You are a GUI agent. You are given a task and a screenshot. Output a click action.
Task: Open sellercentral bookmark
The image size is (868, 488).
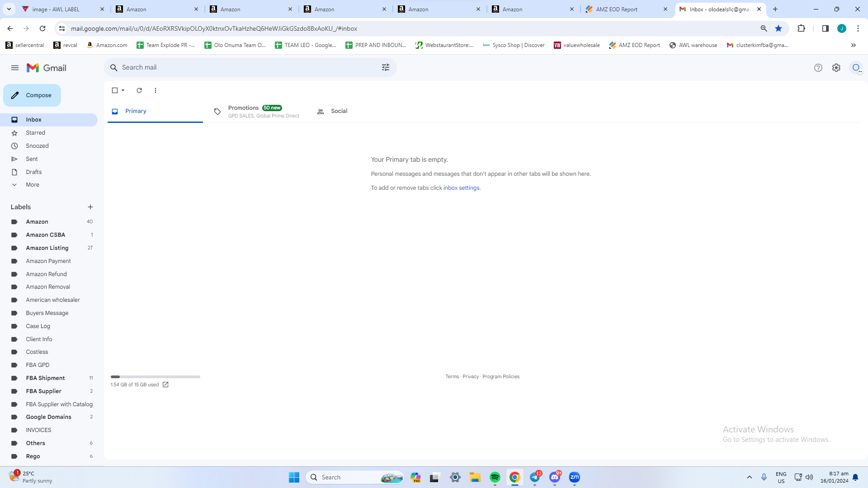pyautogui.click(x=25, y=45)
